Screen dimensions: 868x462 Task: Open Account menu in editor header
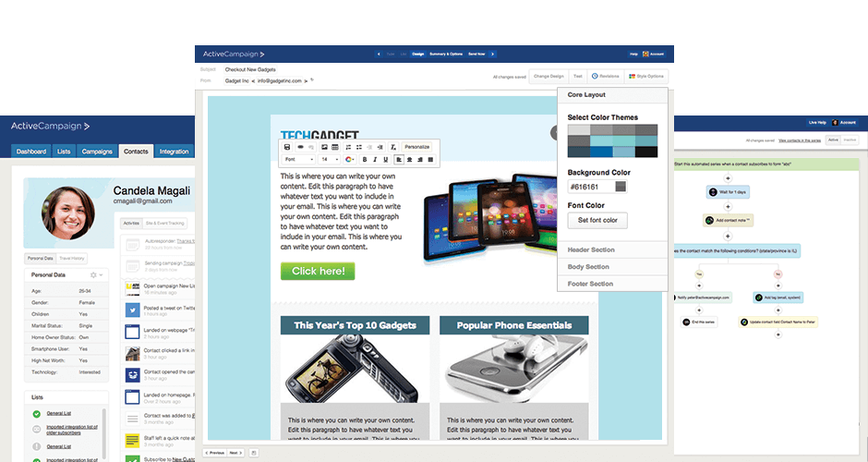point(654,54)
